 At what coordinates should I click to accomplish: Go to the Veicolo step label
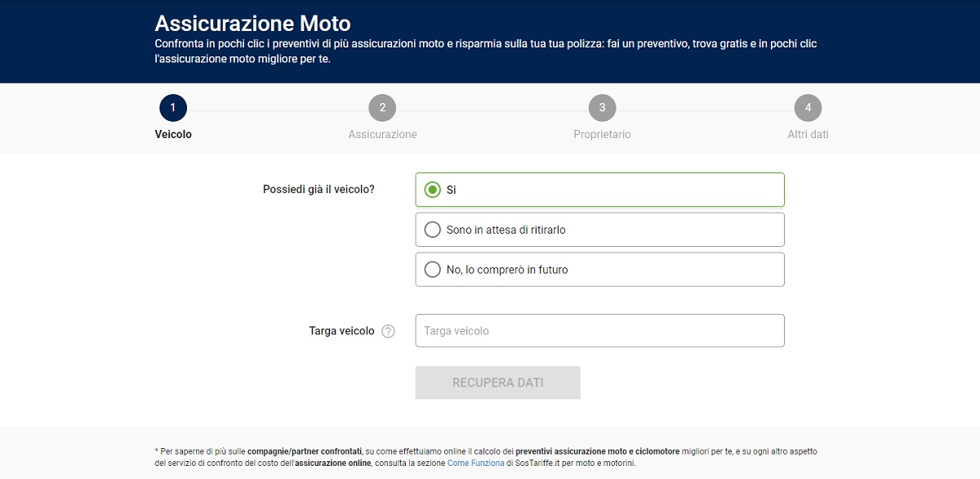click(173, 134)
